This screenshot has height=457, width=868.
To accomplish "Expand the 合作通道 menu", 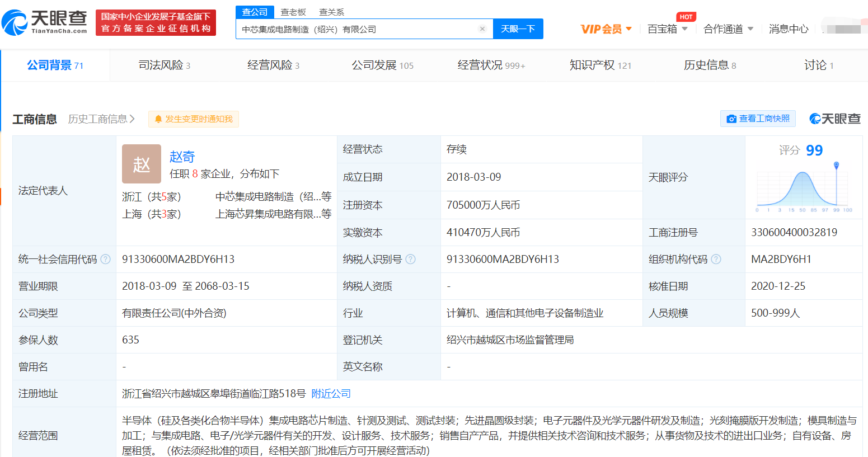I will (728, 29).
